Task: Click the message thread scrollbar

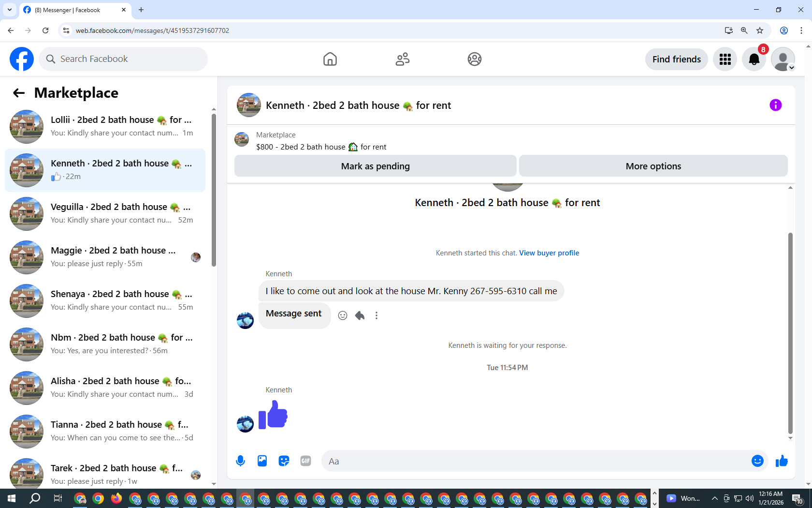Action: [x=790, y=333]
